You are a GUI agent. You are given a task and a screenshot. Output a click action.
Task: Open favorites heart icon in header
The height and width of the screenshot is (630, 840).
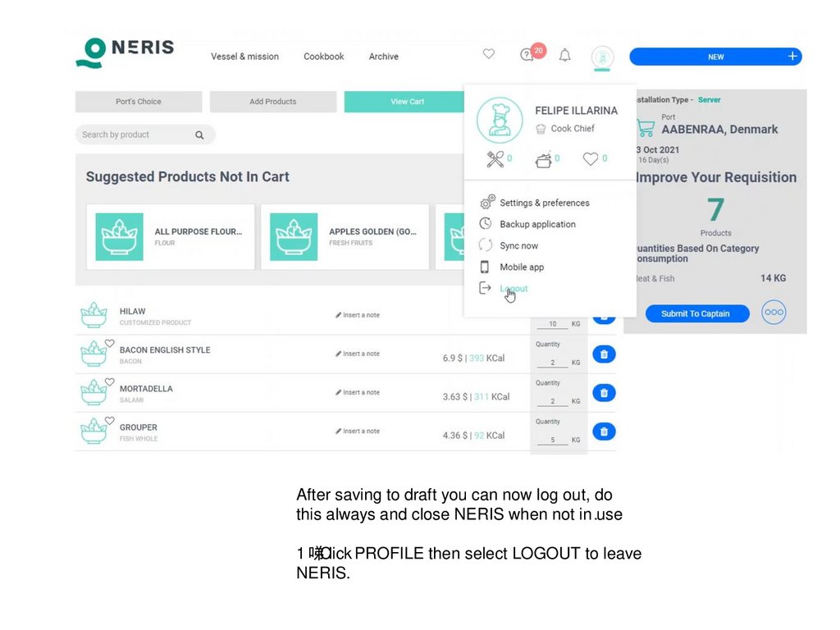[x=489, y=54]
